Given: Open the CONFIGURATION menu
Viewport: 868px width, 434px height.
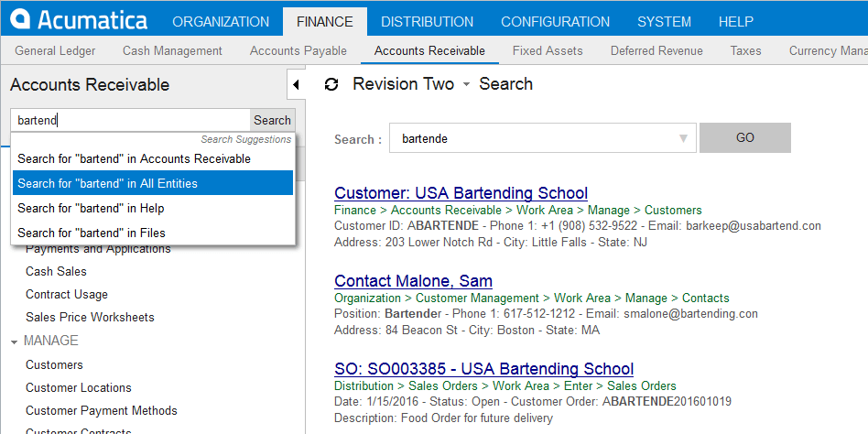Looking at the screenshot, I should 555,22.
